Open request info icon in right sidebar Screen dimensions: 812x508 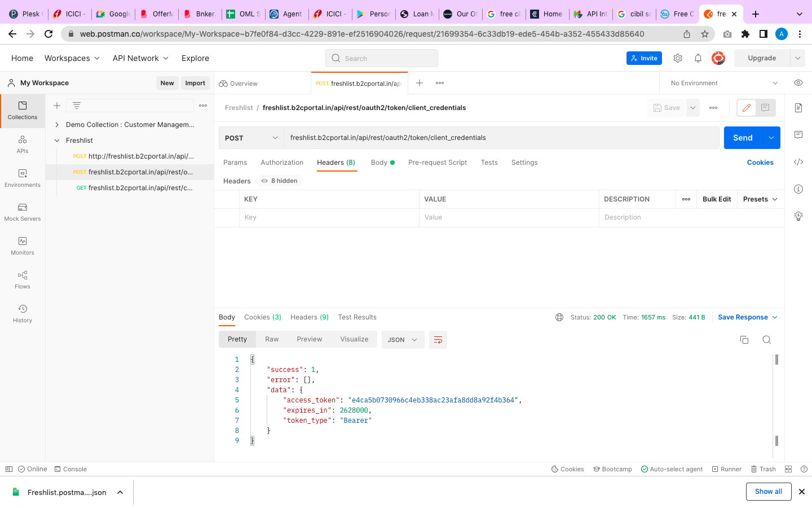pyautogui.click(x=798, y=189)
